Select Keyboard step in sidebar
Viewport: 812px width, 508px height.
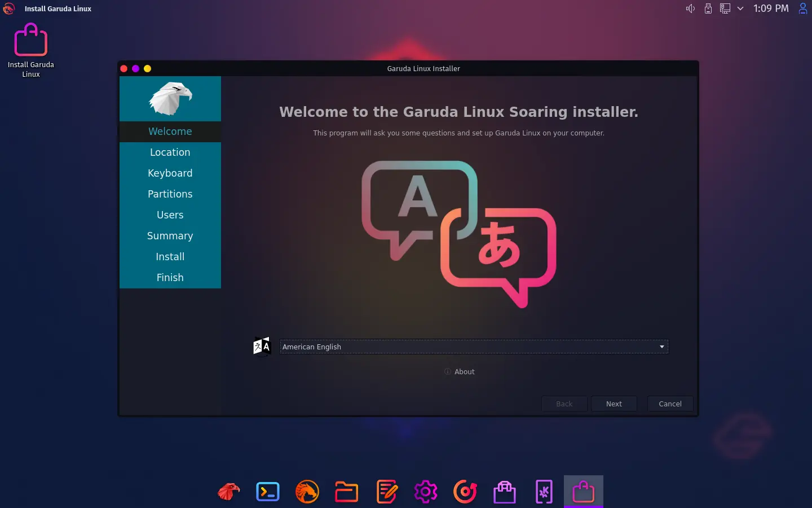click(x=170, y=173)
